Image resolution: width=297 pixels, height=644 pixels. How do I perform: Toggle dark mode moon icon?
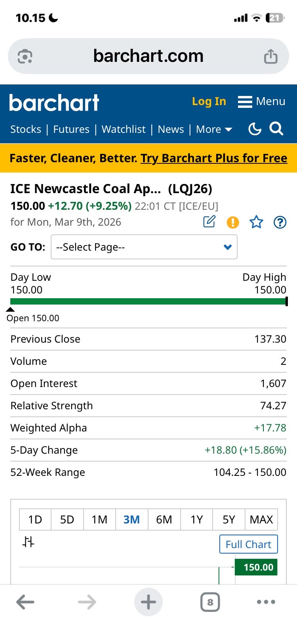click(x=255, y=129)
